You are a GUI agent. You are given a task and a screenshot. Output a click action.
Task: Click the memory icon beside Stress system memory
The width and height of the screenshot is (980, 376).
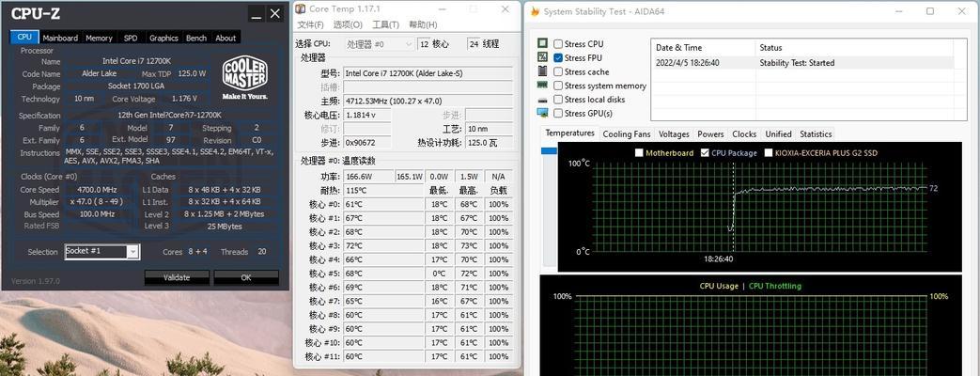pyautogui.click(x=542, y=86)
